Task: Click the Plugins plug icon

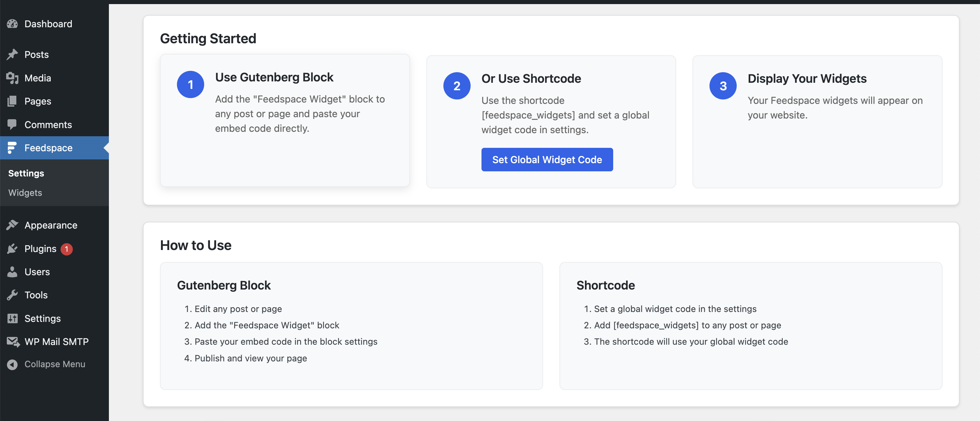Action: pyautogui.click(x=12, y=249)
